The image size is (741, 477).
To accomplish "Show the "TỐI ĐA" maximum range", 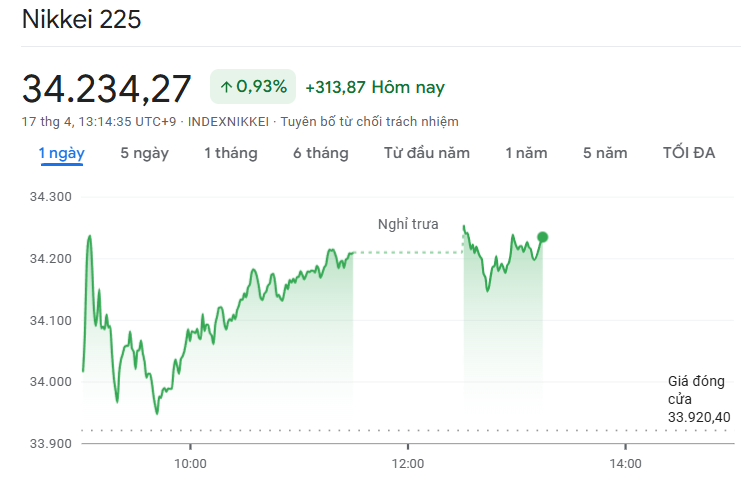I will click(x=689, y=153).
